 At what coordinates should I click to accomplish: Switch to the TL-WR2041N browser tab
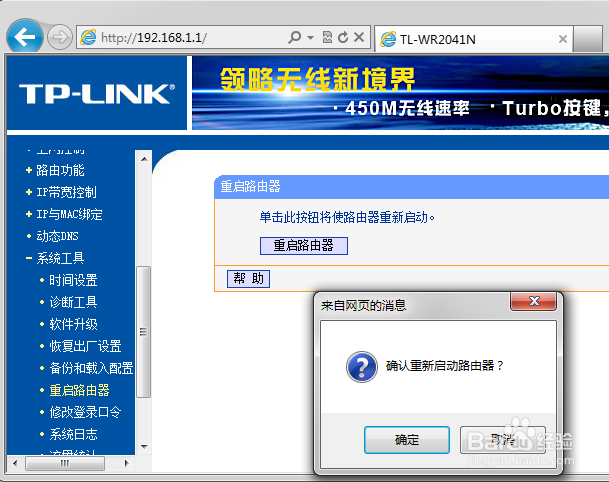(470, 39)
